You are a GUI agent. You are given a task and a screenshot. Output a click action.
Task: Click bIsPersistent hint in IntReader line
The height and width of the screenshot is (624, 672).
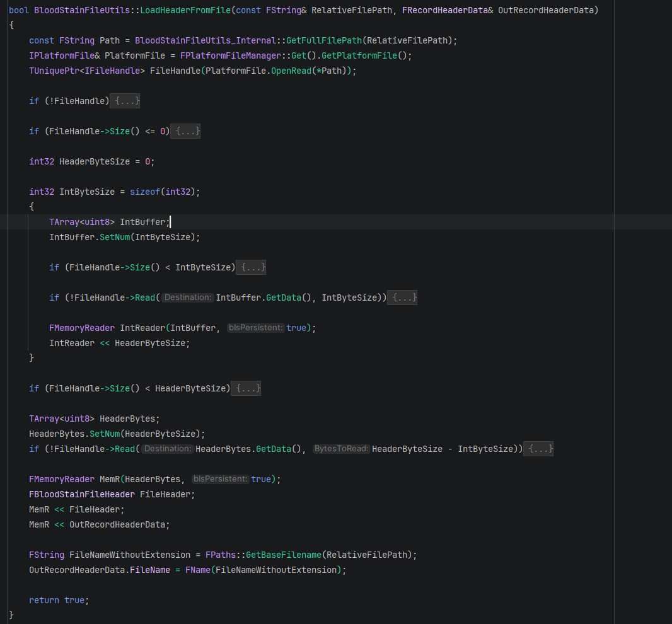click(255, 328)
